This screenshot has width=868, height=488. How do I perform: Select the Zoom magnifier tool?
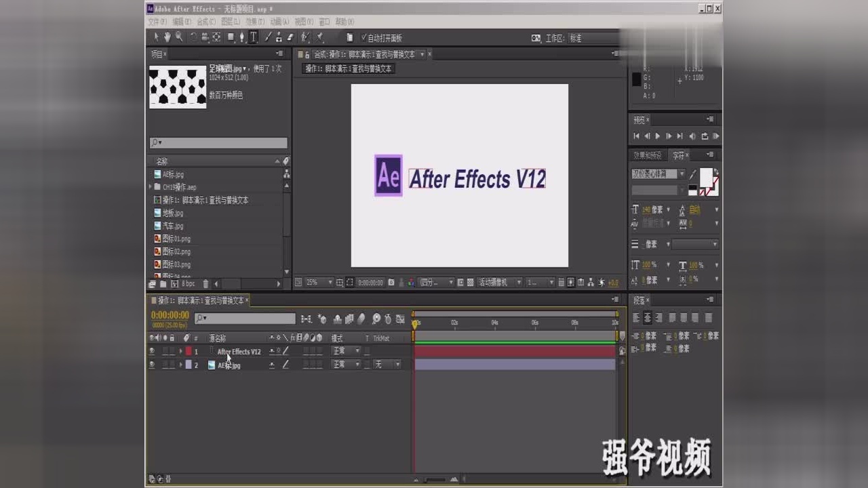178,38
